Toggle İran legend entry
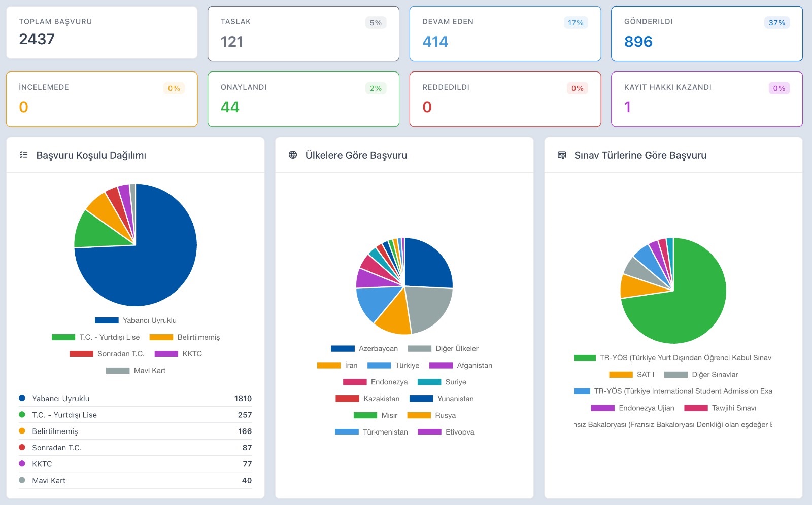The height and width of the screenshot is (505, 812). point(337,365)
